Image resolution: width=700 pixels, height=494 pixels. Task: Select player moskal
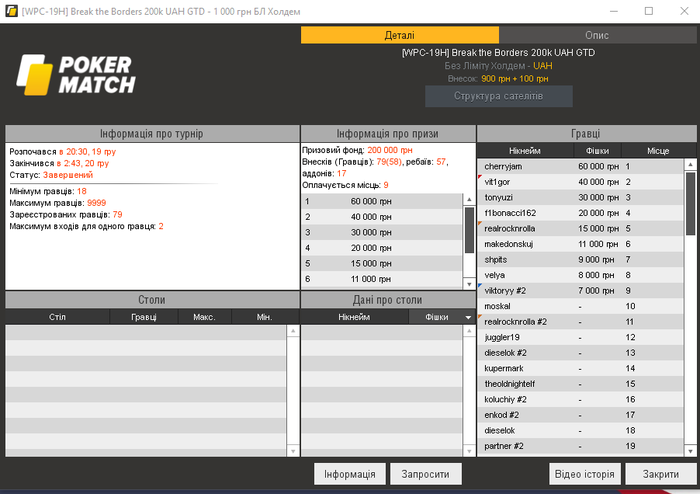(580, 306)
